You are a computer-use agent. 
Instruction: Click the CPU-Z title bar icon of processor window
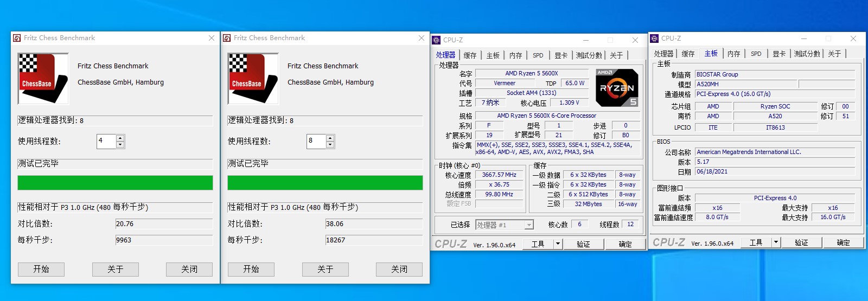click(x=436, y=40)
